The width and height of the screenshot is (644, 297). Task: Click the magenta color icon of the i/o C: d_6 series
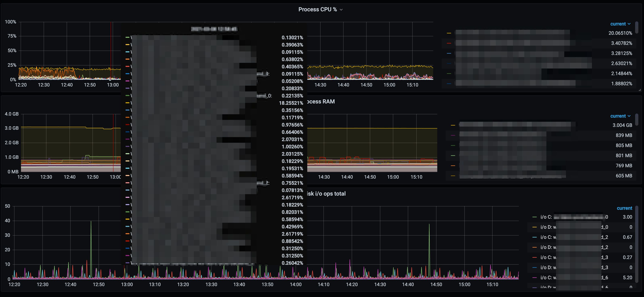pos(535,277)
